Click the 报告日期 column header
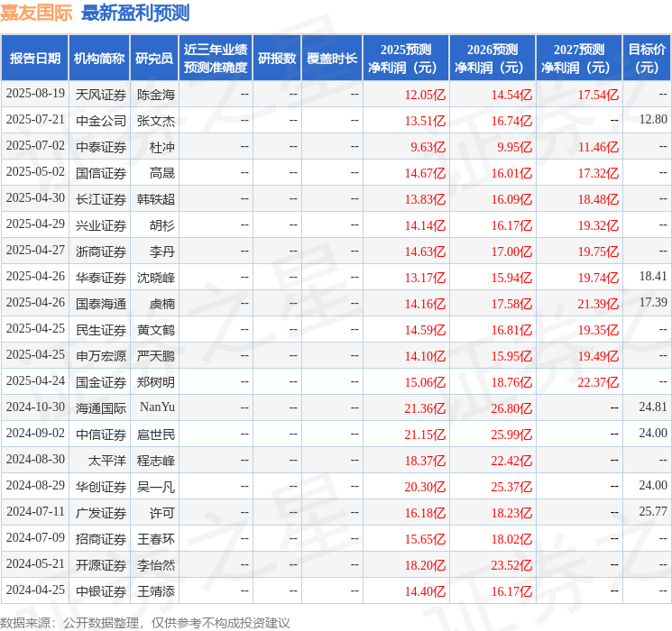Screen dimensions: 672x631 34,59
